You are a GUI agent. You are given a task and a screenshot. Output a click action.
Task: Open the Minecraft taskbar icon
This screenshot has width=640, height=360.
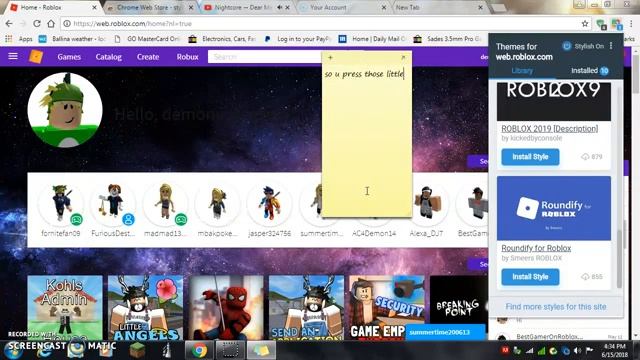[138, 350]
